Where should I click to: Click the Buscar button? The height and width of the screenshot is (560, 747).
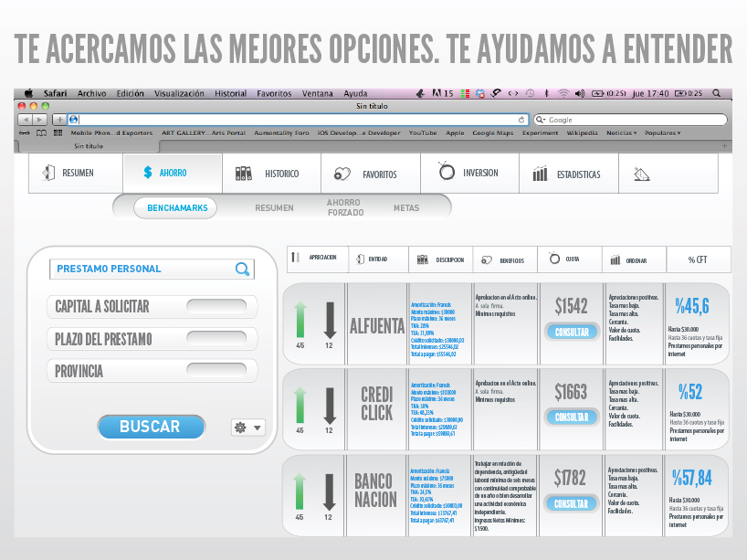(x=152, y=427)
